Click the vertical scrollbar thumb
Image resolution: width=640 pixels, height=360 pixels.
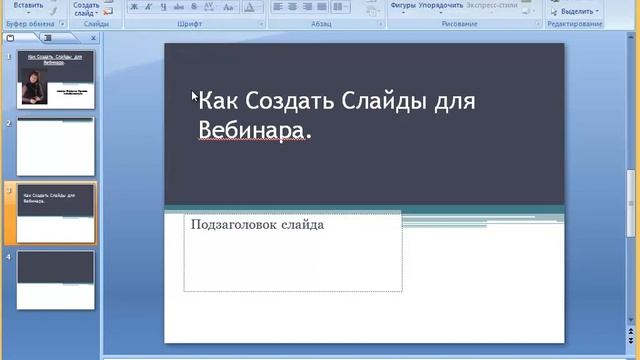631,203
